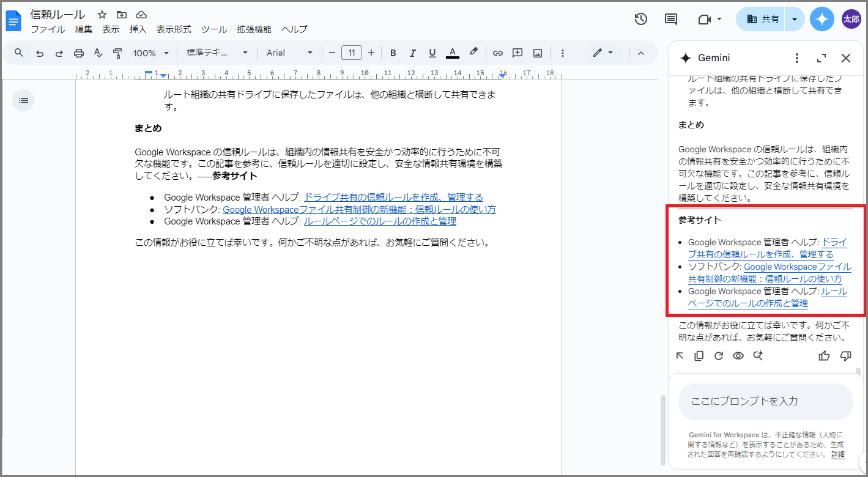Click the 共有 share button
This screenshot has height=477, width=868.
coord(762,19)
